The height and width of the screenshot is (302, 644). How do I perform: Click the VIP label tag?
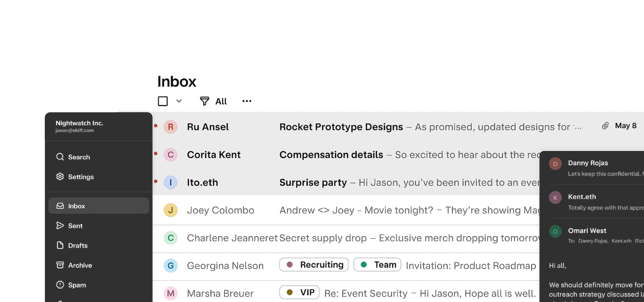(299, 292)
